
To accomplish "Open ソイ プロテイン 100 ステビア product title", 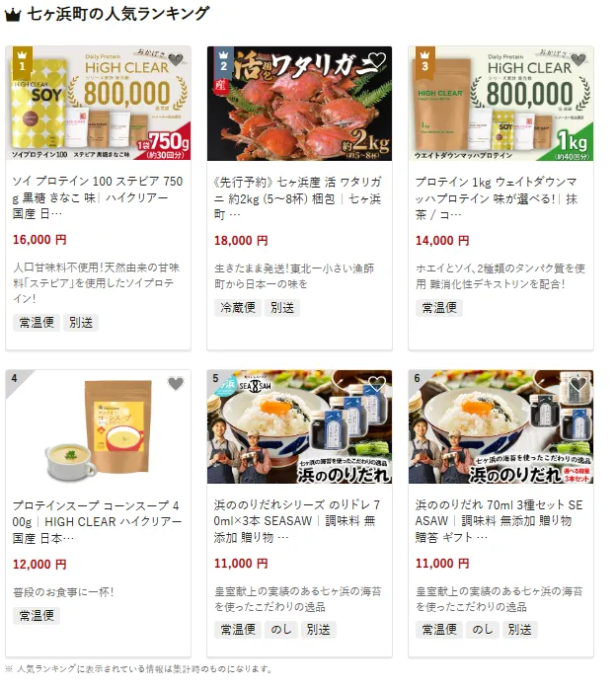I will tap(98, 197).
